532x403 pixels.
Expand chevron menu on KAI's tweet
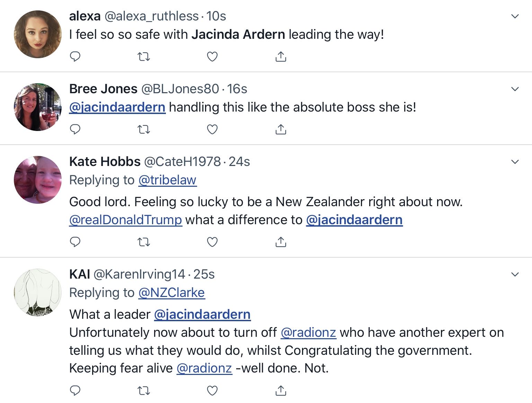pos(515,274)
